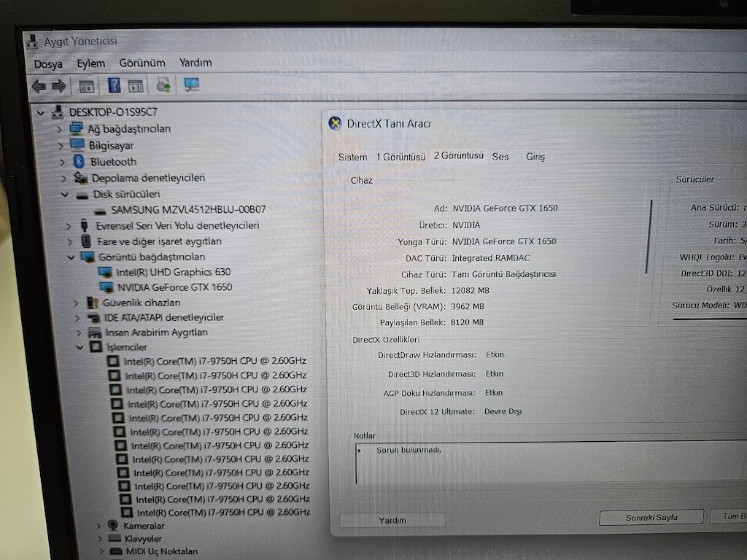Select the Bilgisayar monitor icon

point(77,145)
